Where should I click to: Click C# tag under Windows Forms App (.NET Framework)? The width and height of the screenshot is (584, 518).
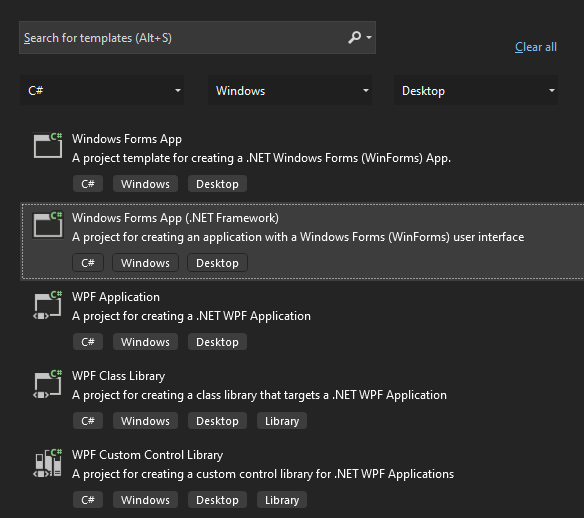click(x=88, y=263)
